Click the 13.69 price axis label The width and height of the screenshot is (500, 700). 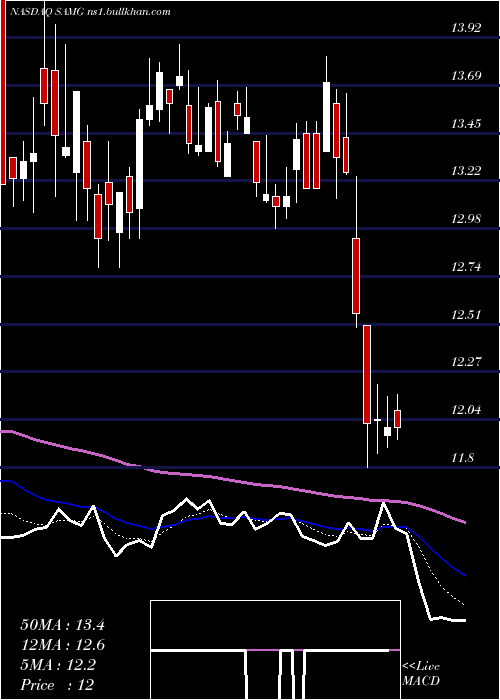pos(466,76)
